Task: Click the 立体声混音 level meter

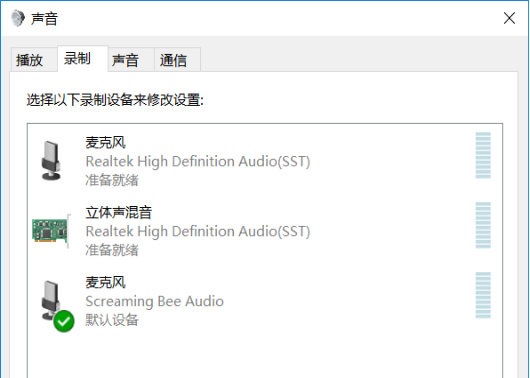Action: tap(483, 225)
